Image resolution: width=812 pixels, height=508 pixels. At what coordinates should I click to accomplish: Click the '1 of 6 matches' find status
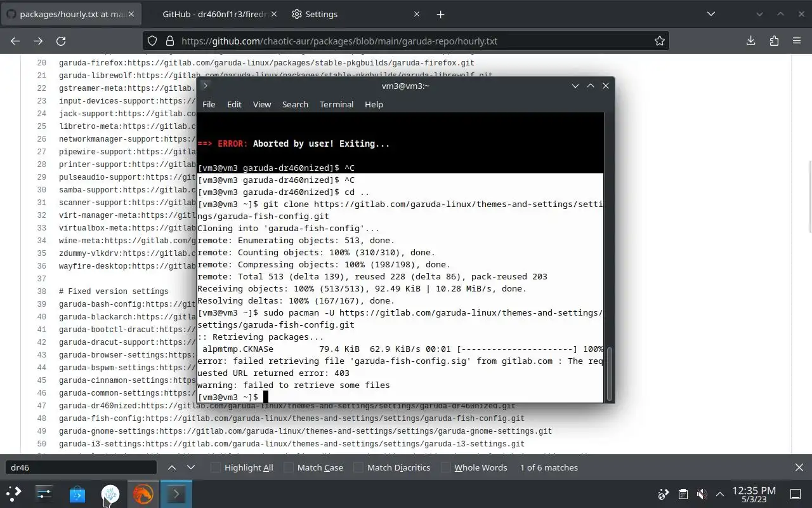(x=549, y=467)
